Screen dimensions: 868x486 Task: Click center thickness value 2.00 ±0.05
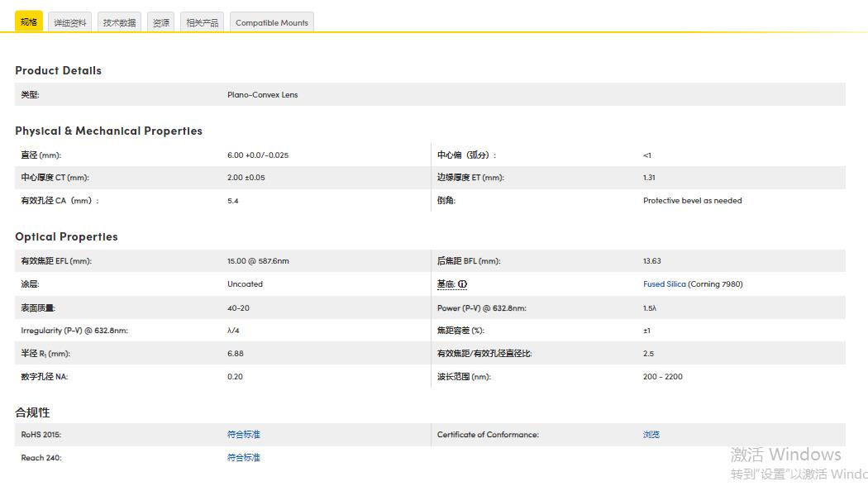(x=246, y=178)
